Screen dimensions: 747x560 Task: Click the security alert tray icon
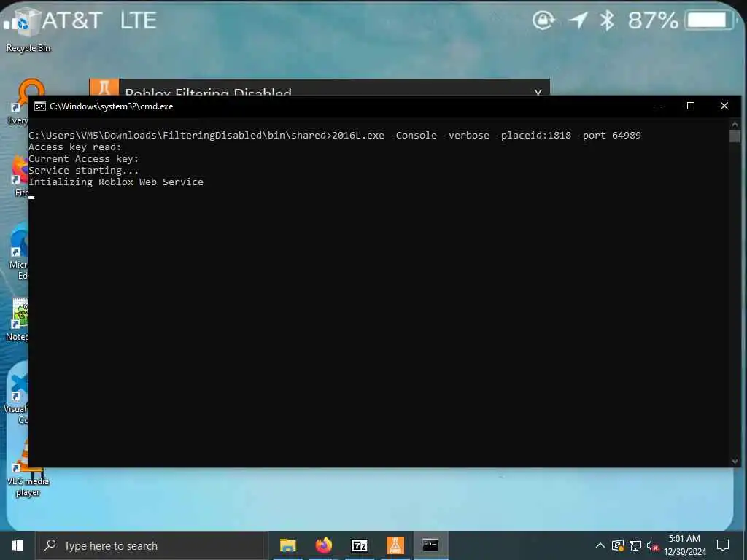[617, 545]
